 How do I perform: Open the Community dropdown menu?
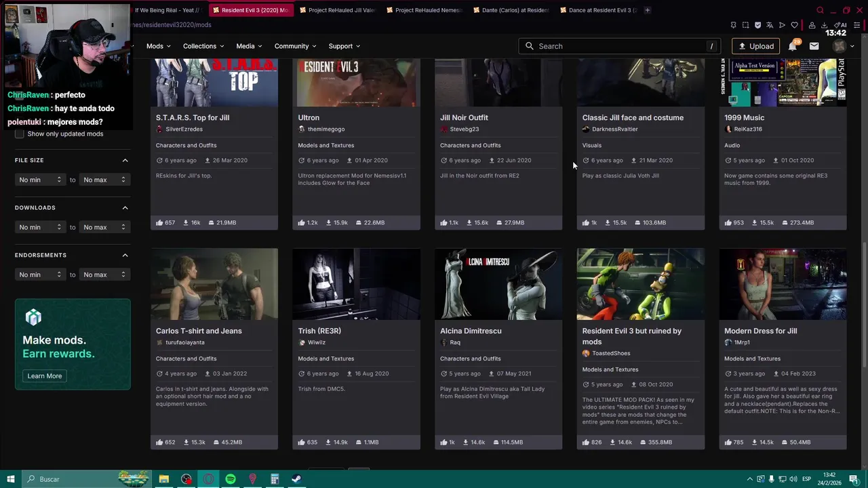click(295, 46)
